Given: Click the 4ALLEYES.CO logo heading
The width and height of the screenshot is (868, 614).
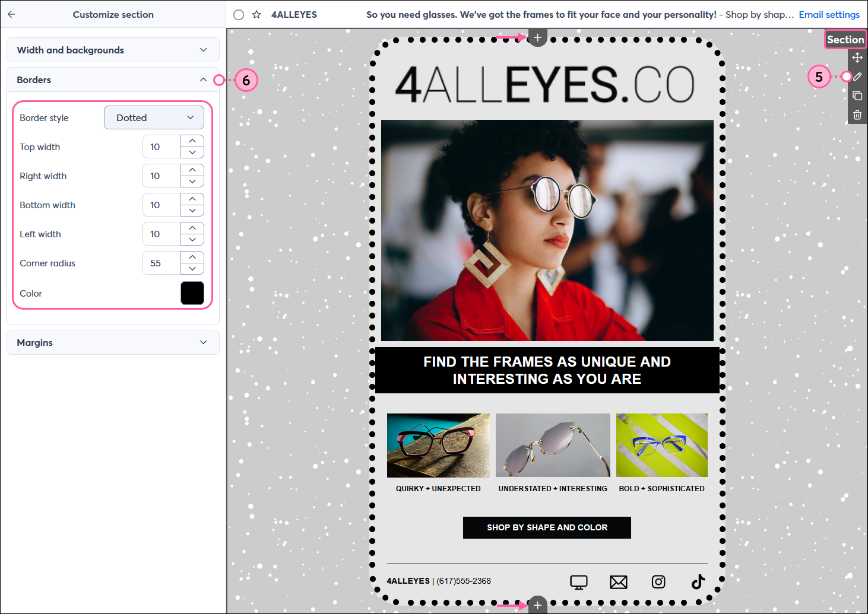Looking at the screenshot, I should pyautogui.click(x=545, y=84).
